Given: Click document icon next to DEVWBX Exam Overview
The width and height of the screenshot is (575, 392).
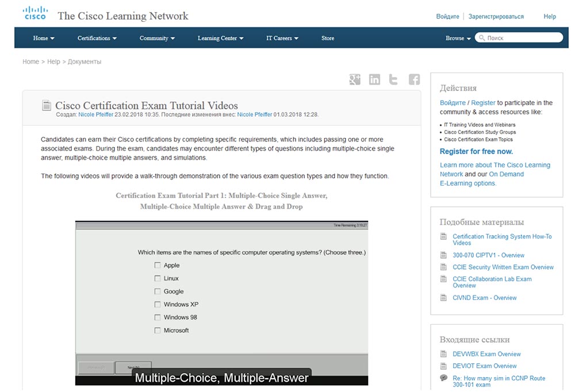Looking at the screenshot, I should 443,354.
